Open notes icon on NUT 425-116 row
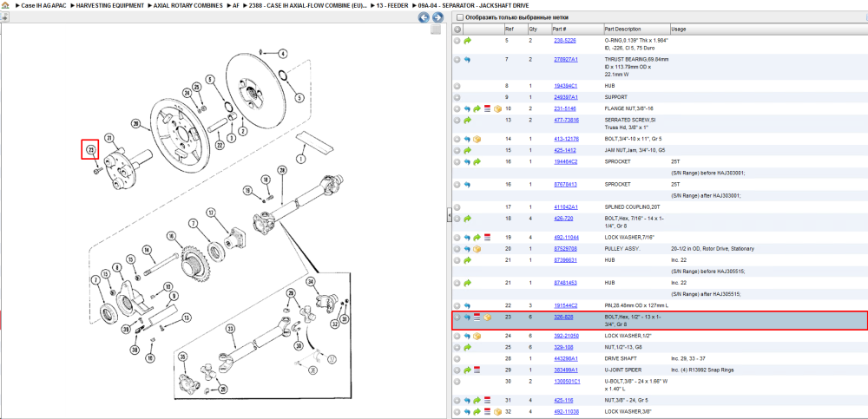 click(487, 400)
